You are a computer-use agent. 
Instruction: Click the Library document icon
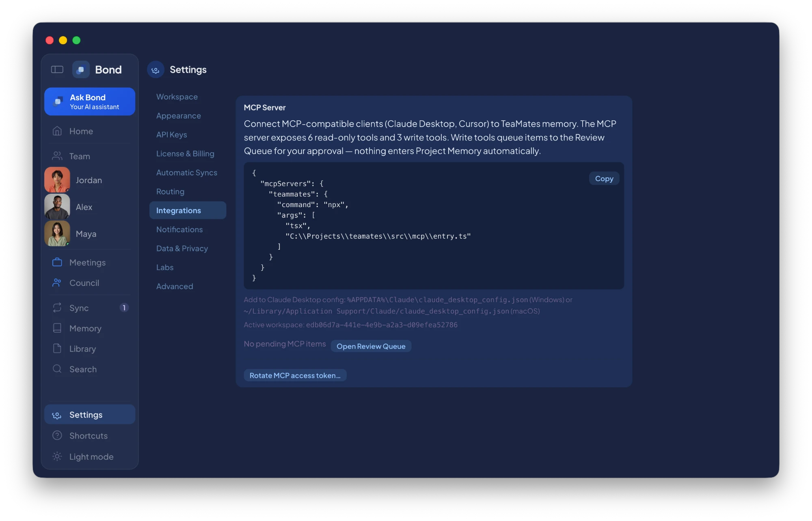tap(57, 348)
